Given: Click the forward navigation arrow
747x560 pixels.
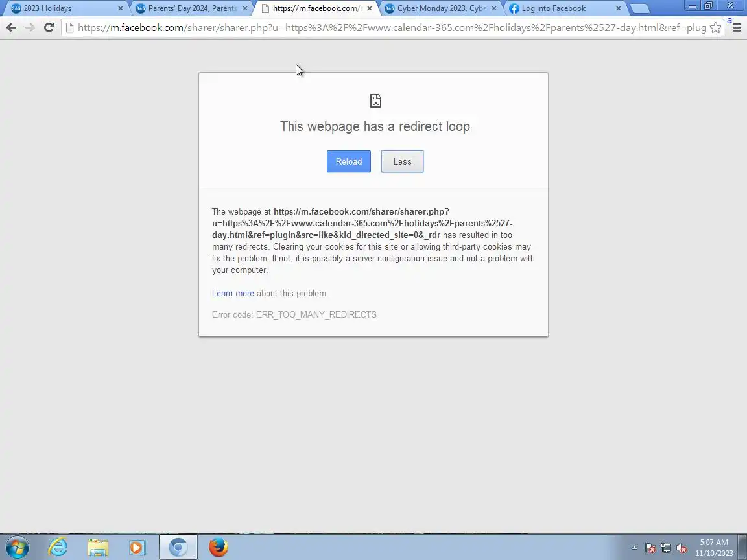Looking at the screenshot, I should click(30, 28).
